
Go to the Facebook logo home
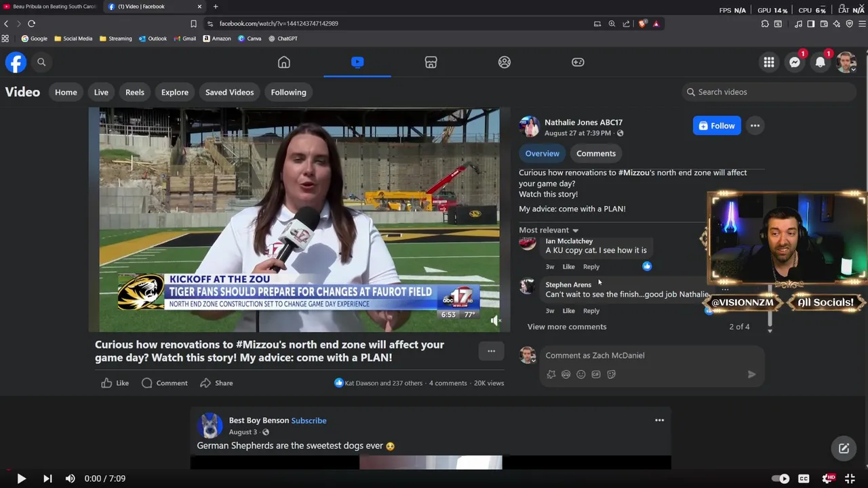[16, 62]
